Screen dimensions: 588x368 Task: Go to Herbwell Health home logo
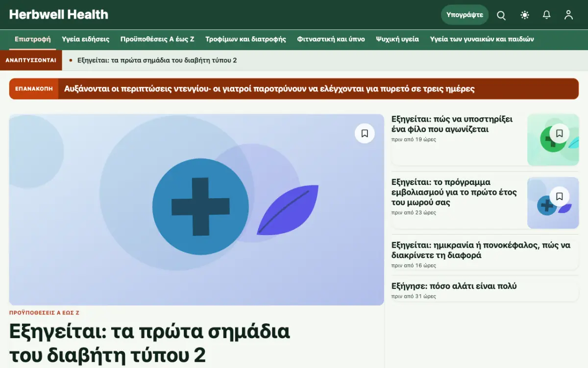click(59, 15)
